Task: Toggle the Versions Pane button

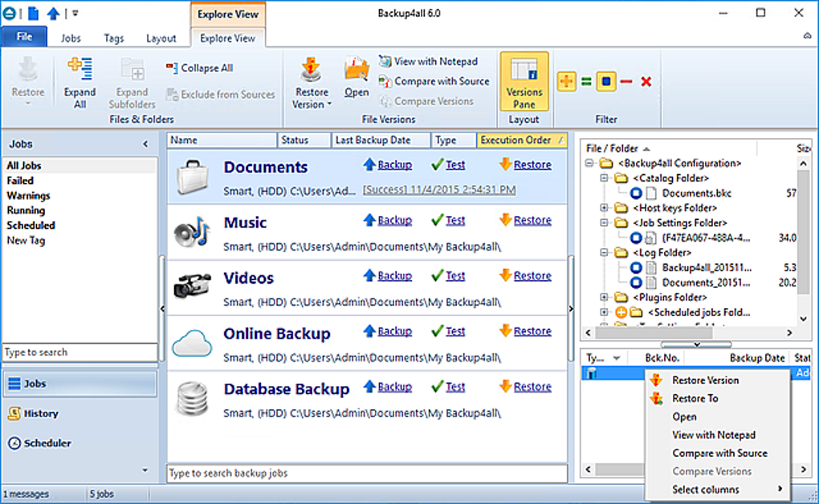Action: pyautogui.click(x=524, y=82)
